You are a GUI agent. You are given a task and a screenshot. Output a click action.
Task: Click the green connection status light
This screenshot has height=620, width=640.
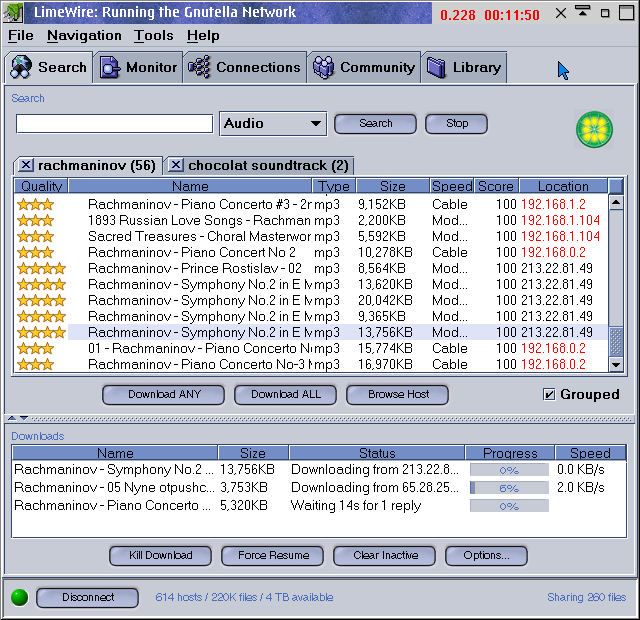coord(20,598)
